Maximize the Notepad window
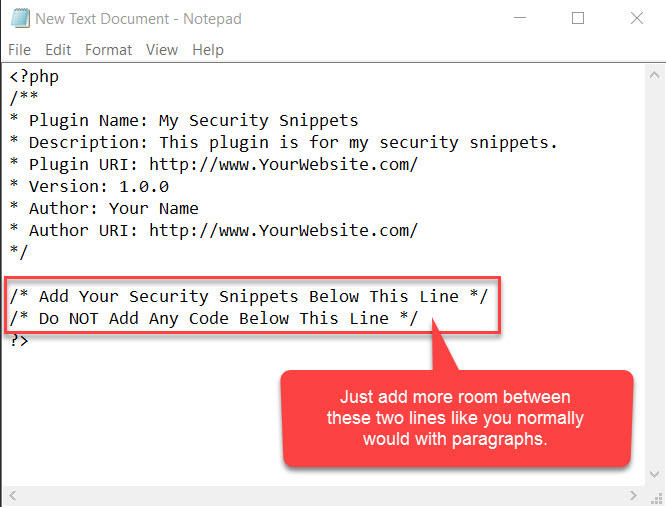666x507 pixels. click(578, 18)
